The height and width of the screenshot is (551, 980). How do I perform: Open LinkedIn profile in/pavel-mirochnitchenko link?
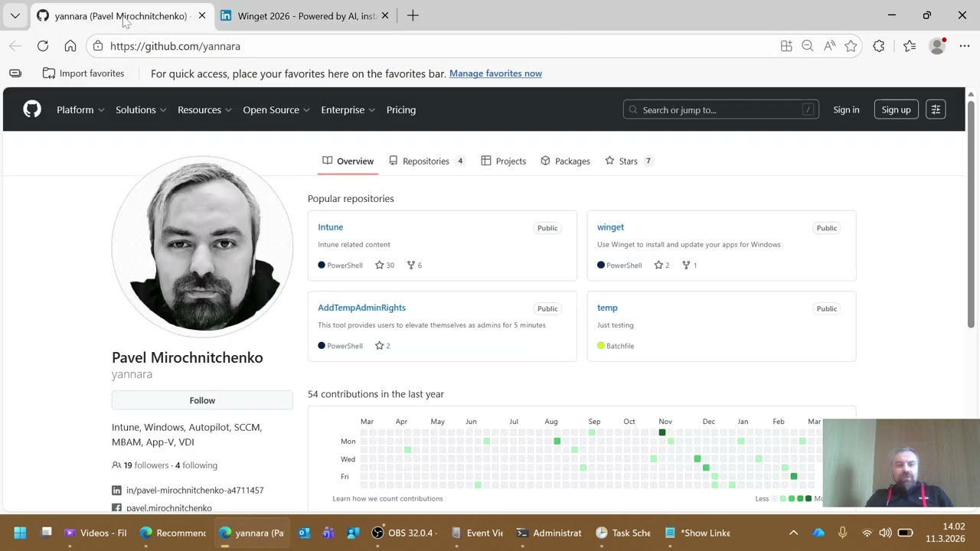(194, 491)
